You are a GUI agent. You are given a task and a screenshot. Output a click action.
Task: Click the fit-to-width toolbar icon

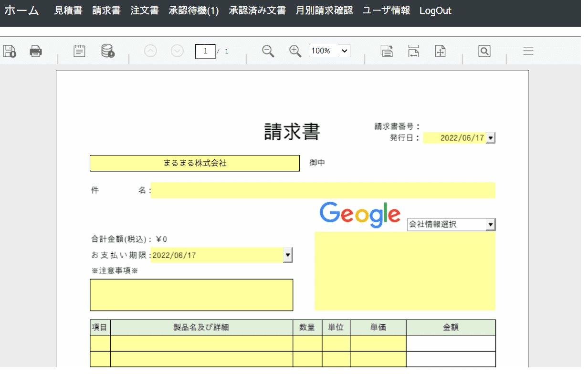coord(413,51)
